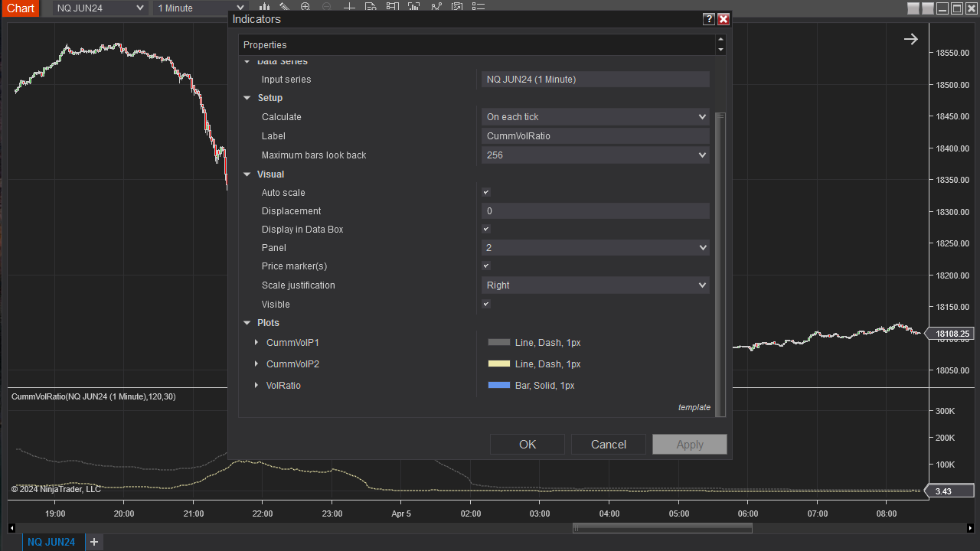Toggle the Chart Trader toolbar icon
Screen dimensions: 980x551
[x=392, y=7]
